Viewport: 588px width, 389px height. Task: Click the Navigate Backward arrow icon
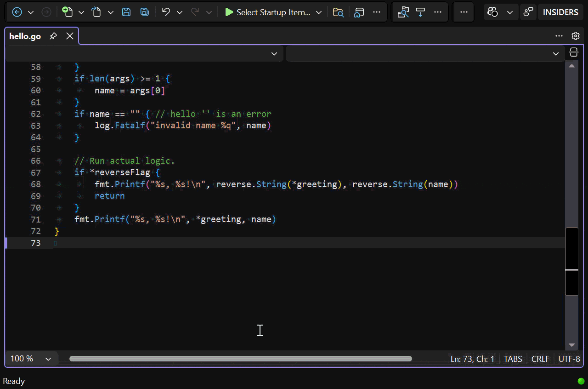17,12
